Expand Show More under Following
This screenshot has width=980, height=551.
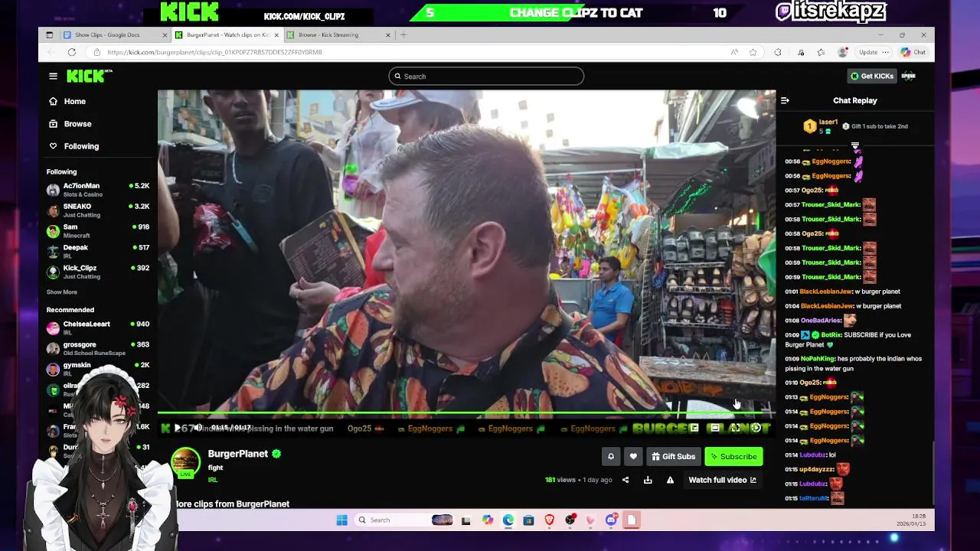click(x=62, y=292)
